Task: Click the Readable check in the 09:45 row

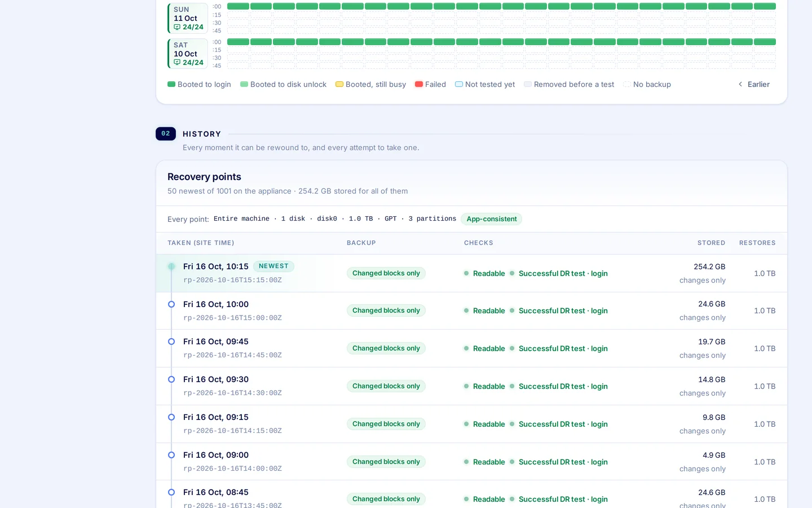Action: [484, 348]
